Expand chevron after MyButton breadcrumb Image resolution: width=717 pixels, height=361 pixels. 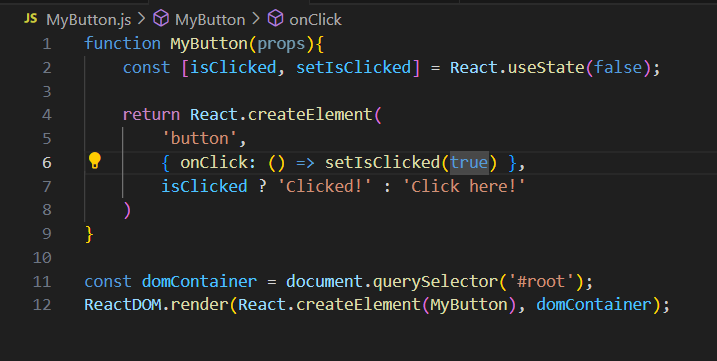pos(256,19)
